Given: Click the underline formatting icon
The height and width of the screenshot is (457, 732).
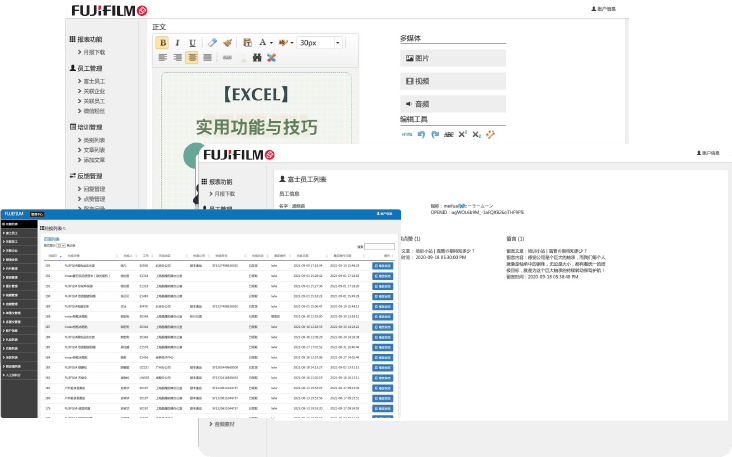Looking at the screenshot, I should (x=191, y=43).
